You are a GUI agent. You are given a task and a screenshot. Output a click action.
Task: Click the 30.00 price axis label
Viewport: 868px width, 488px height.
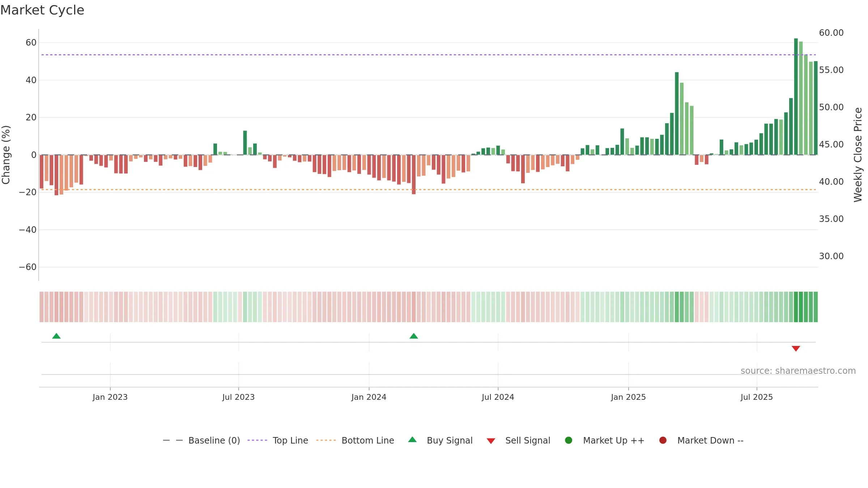[831, 256]
